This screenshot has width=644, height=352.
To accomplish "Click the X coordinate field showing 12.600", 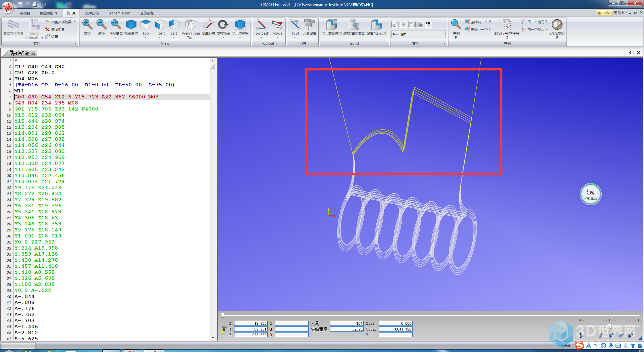I will 251,323.
